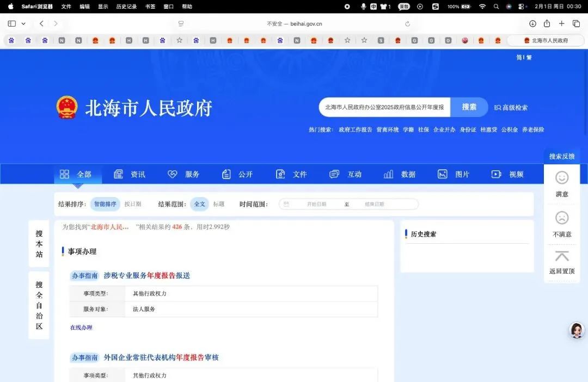Set result range to 标题
The image size is (588, 382).
pyautogui.click(x=219, y=204)
